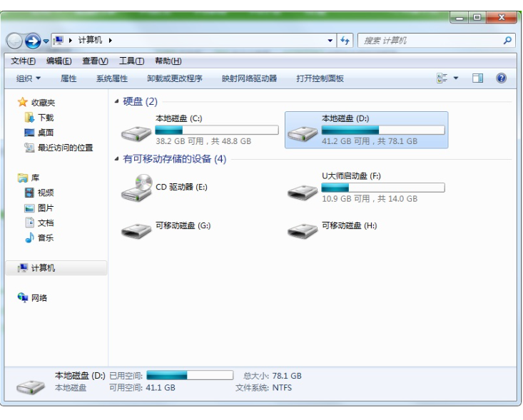Open 最近访问的位置 in sidebar
Screen dimensions: 523x420
(x=64, y=148)
